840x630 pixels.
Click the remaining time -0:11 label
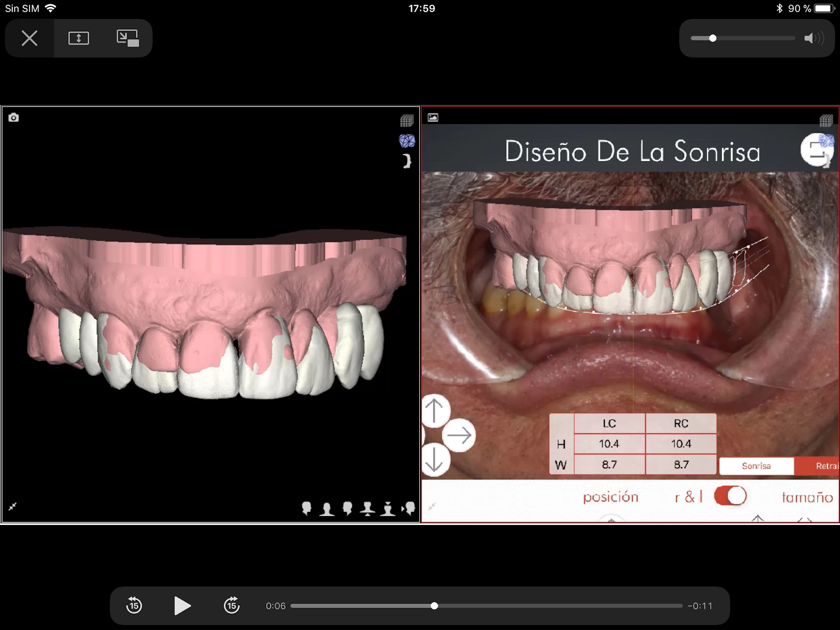[700, 606]
